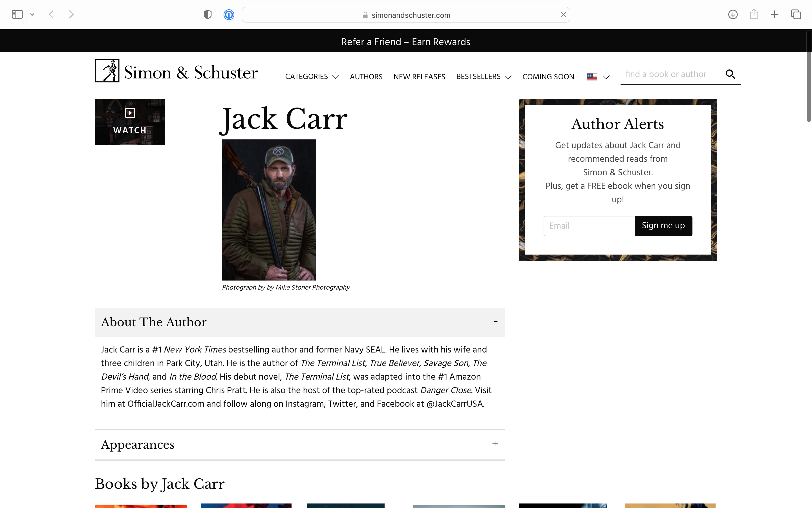Viewport: 812px width, 508px height.
Task: Show downloads in Safari toolbar
Action: [733, 14]
